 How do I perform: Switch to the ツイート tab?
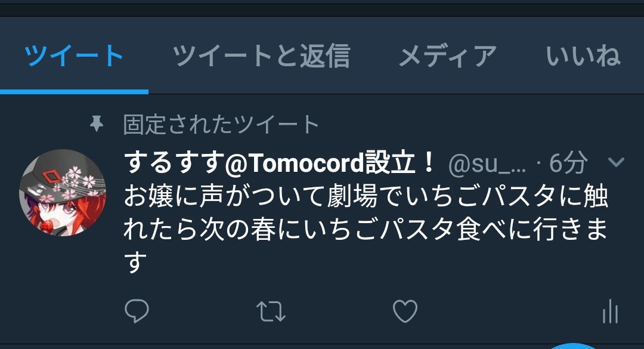point(74,55)
